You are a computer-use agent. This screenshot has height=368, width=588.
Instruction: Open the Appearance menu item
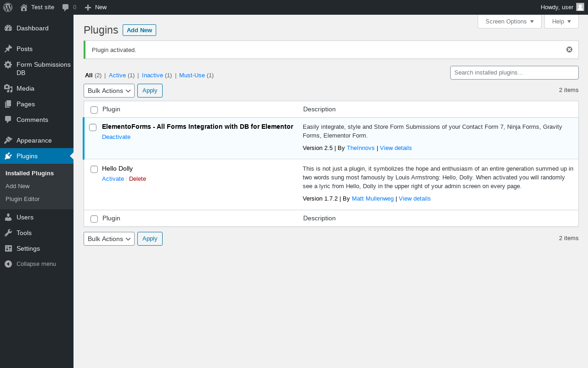pyautogui.click(x=37, y=140)
